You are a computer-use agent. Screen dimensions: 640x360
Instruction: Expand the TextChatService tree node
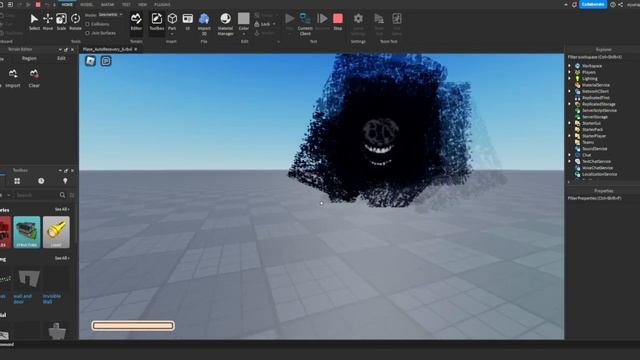tap(569, 161)
